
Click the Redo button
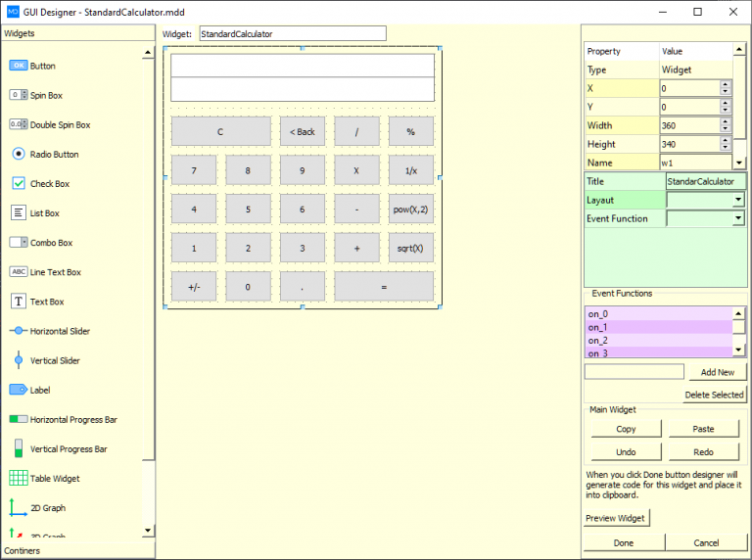(704, 451)
